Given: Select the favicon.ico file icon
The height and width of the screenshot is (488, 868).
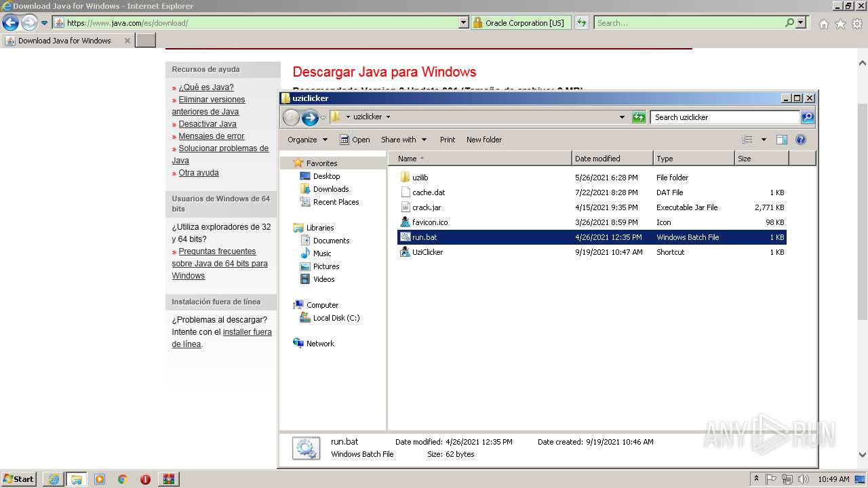Looking at the screenshot, I should tap(406, 222).
